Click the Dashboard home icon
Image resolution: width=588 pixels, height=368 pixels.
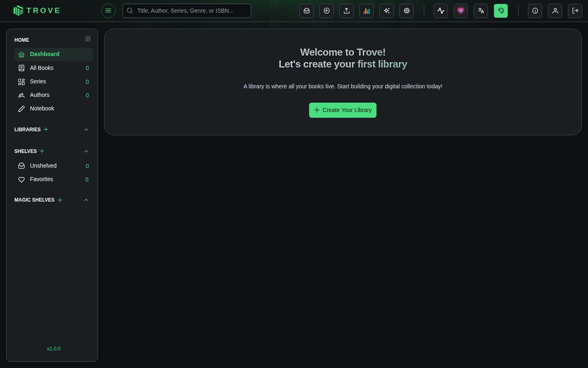(22, 54)
